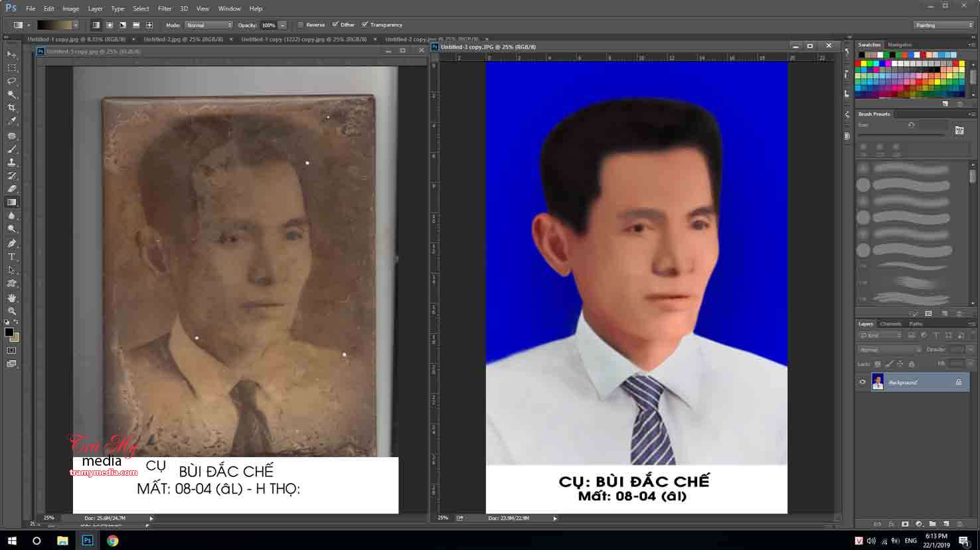The height and width of the screenshot is (550, 980).
Task: Open File Explorer from the taskbar
Action: 62,541
